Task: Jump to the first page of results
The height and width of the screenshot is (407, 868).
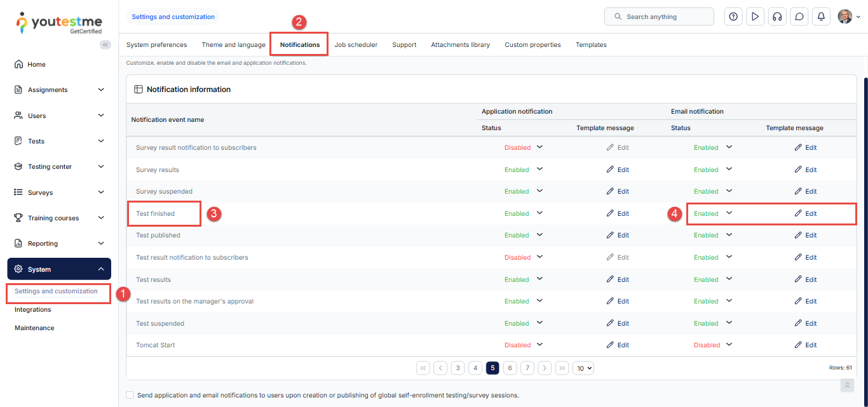Action: coord(423,368)
